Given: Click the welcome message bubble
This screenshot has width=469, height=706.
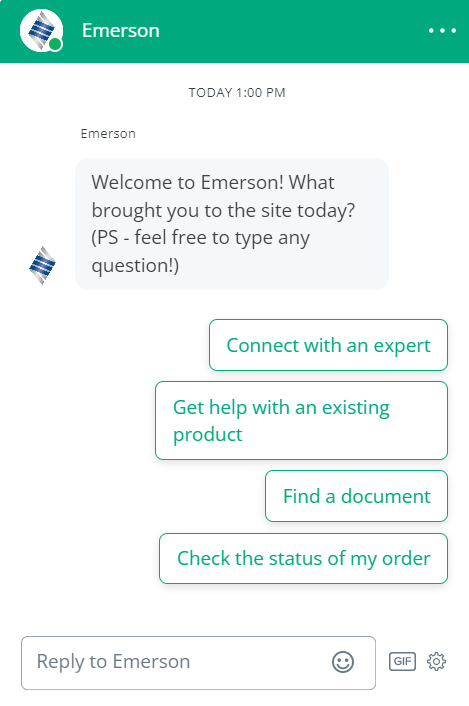Looking at the screenshot, I should click(x=232, y=224).
